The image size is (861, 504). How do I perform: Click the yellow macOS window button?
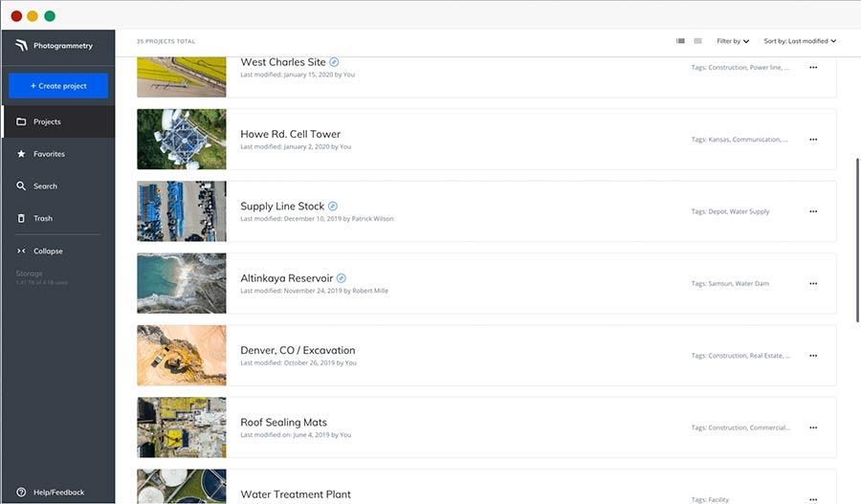(x=33, y=16)
